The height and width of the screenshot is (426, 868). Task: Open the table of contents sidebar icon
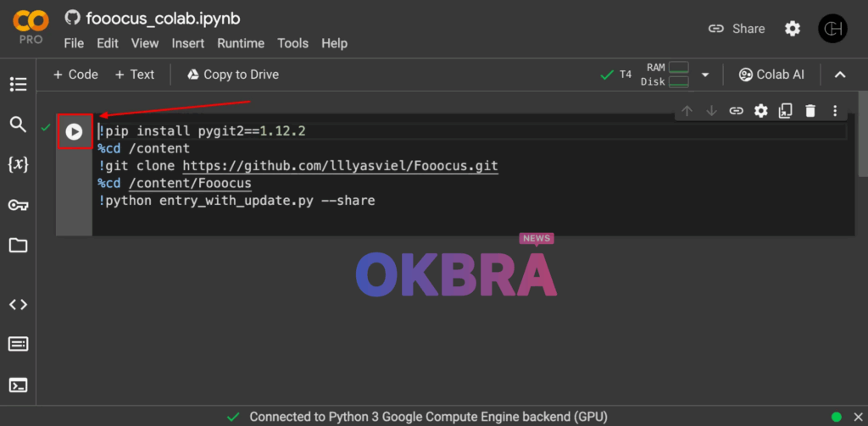[x=18, y=84]
